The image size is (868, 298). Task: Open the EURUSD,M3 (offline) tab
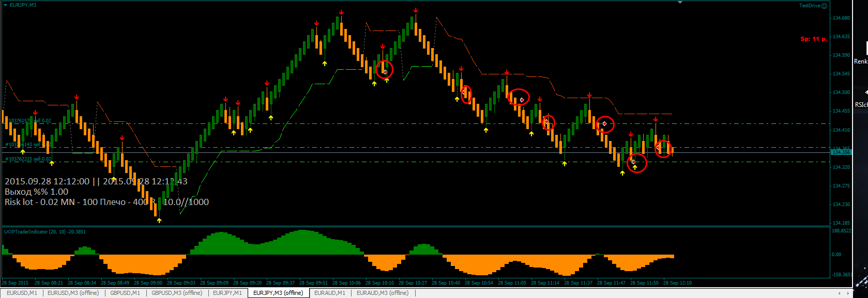click(73, 293)
